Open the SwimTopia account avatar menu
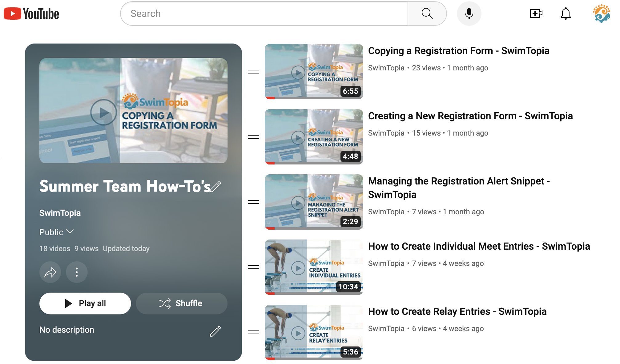 pos(601,14)
